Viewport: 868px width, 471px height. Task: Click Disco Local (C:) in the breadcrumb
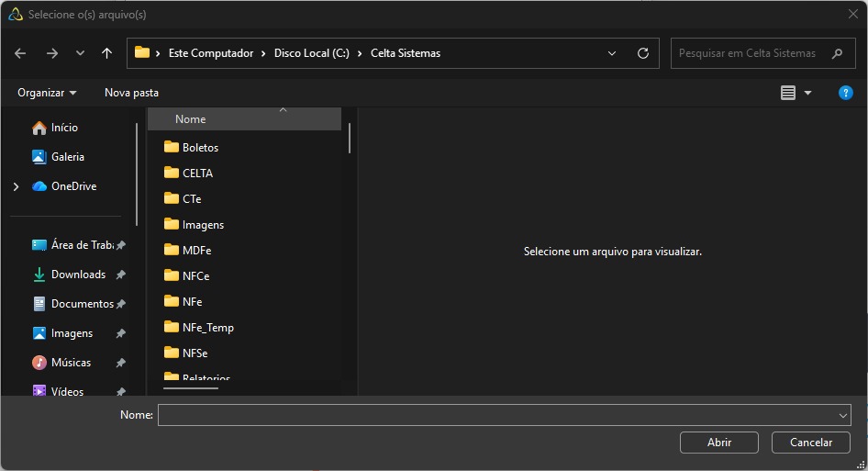(313, 53)
